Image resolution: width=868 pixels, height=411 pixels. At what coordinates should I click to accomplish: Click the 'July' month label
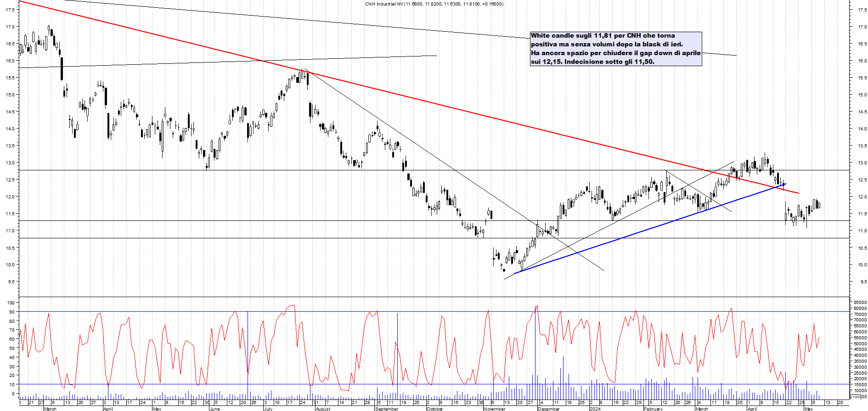click(269, 409)
